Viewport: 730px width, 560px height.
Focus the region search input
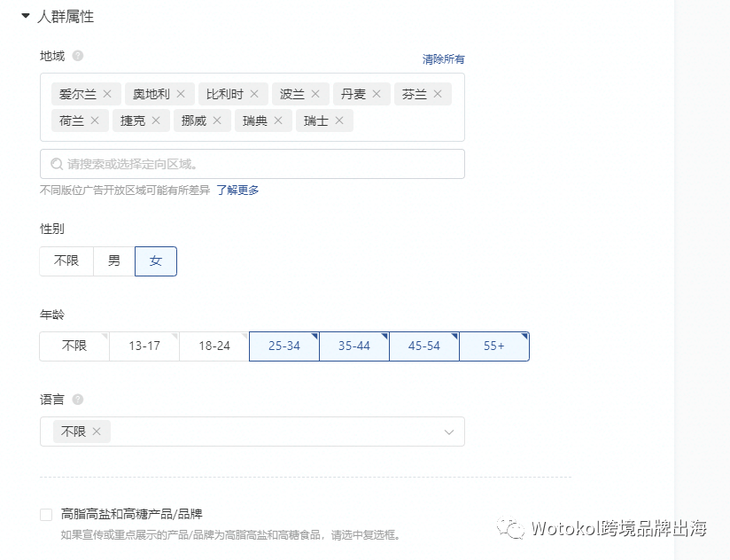pos(252,164)
